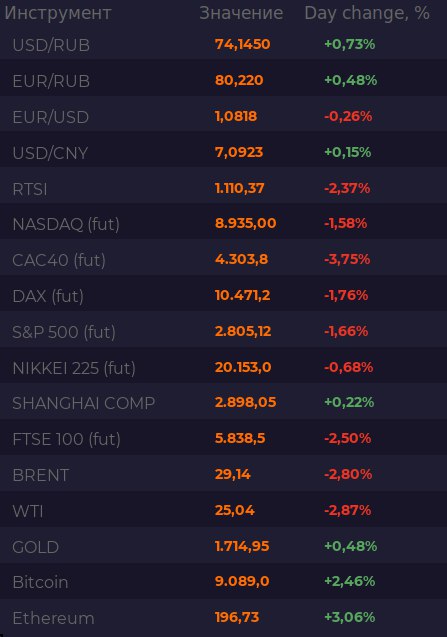Click NIKKEI 225 (fut) instrument name
The image size is (447, 637).
[x=74, y=368]
